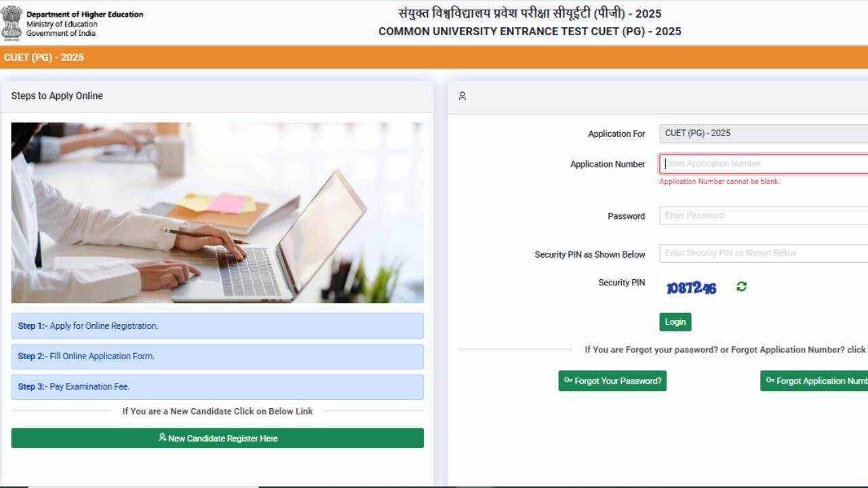Click the CUET (PG) - 2025 orange bar title
The image size is (868, 488).
coord(44,58)
